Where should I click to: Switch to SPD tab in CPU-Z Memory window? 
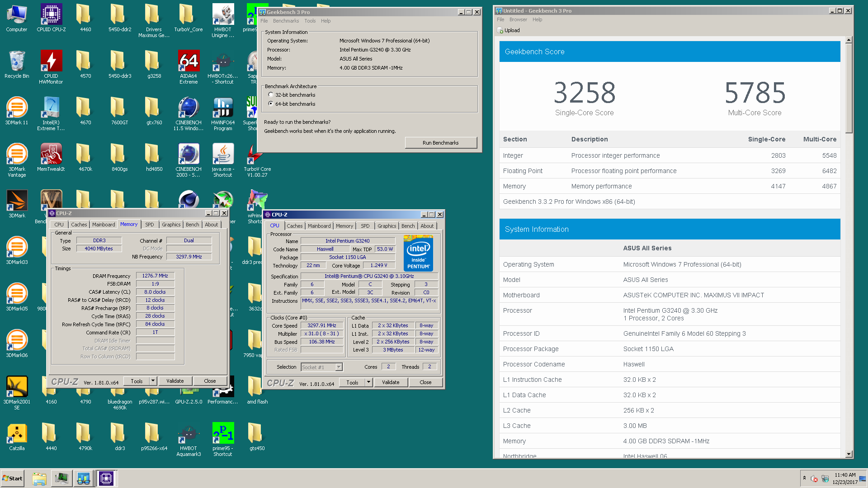[150, 225]
